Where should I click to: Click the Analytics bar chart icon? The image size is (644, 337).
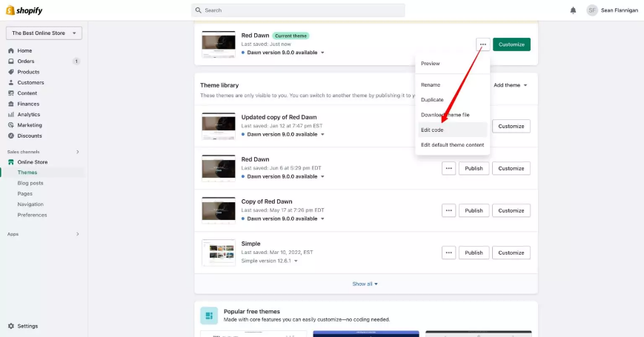pyautogui.click(x=11, y=115)
